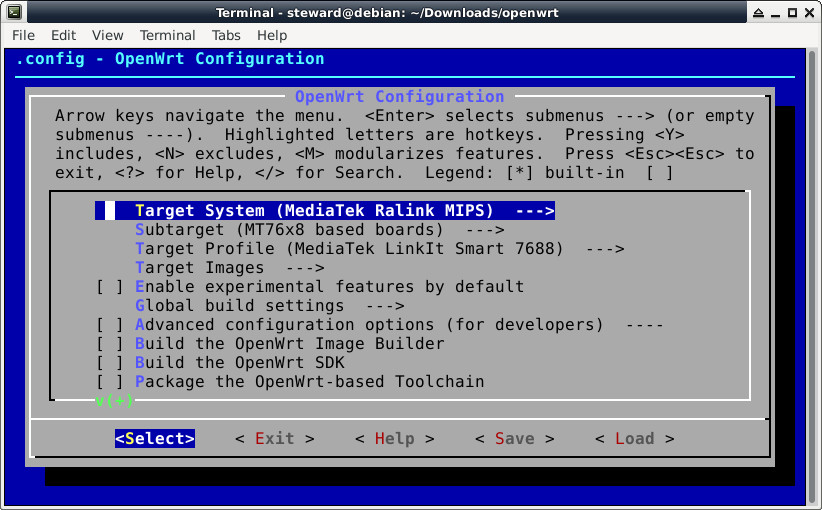Expand Target System (MediaTek Ralink MIPS) submenu

(325, 211)
